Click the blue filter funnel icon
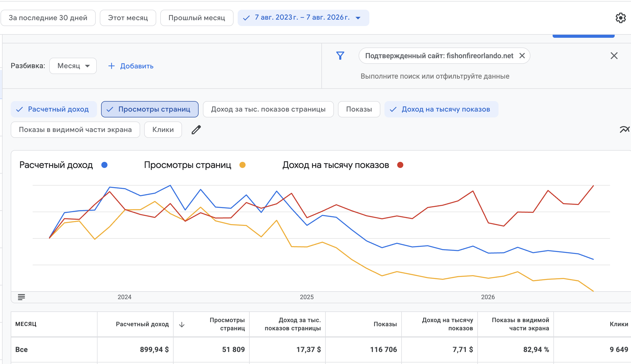 [340, 56]
